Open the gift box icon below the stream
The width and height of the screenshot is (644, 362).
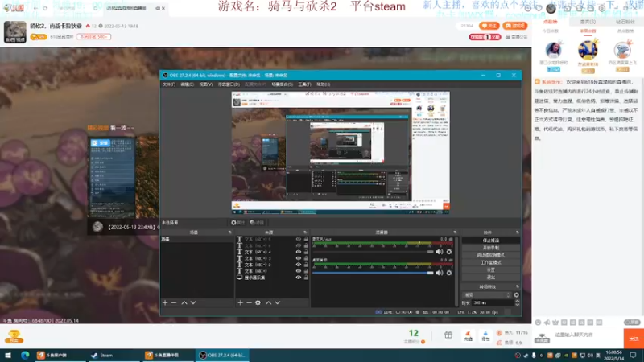(x=448, y=335)
